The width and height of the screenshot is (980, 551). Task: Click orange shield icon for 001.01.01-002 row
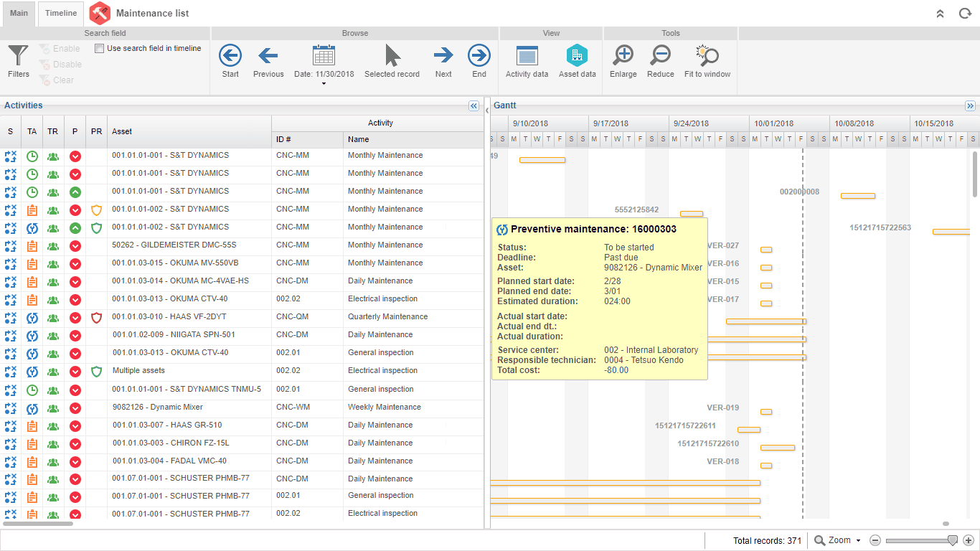(97, 210)
